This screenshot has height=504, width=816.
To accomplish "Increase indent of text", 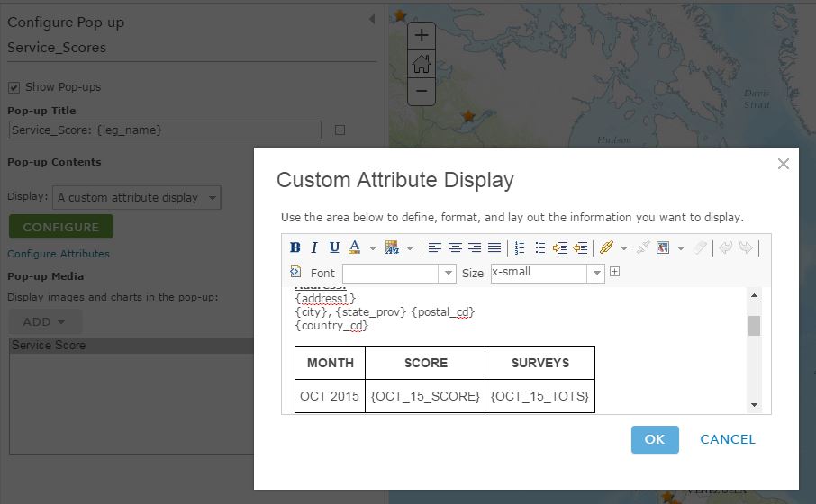I will 560,247.
